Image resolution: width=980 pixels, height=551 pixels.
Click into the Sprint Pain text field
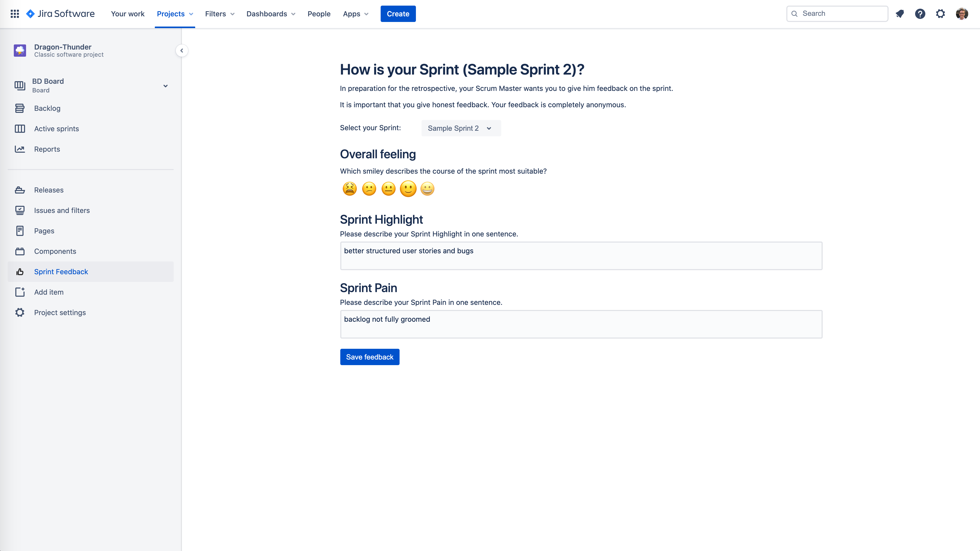point(581,324)
